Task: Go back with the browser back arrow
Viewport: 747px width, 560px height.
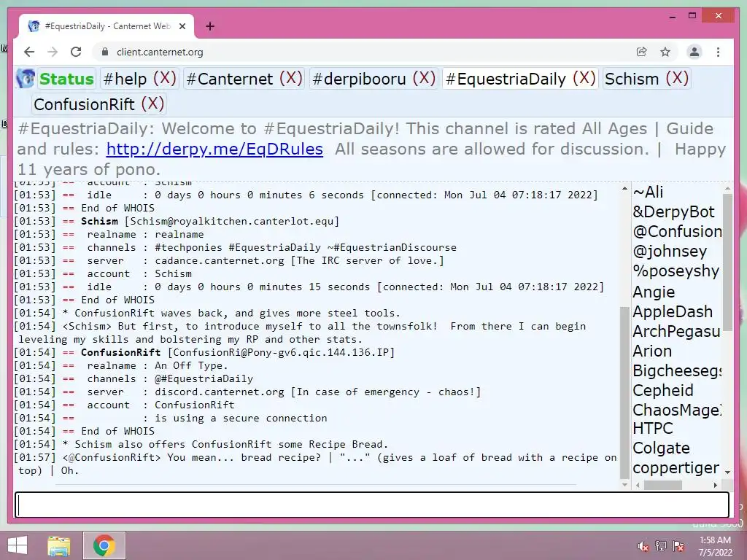Action: (x=29, y=52)
